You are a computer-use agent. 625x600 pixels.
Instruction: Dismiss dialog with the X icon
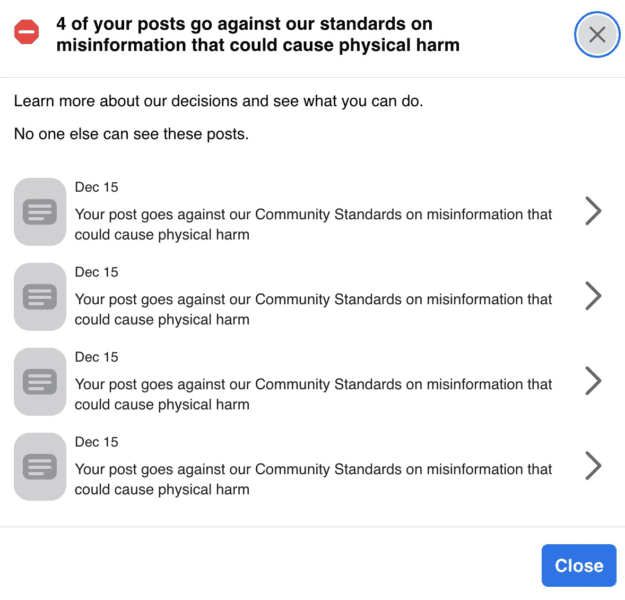click(597, 35)
